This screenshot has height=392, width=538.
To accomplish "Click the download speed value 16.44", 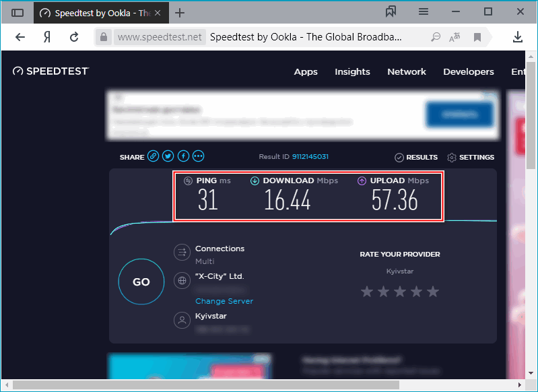I will (x=288, y=200).
